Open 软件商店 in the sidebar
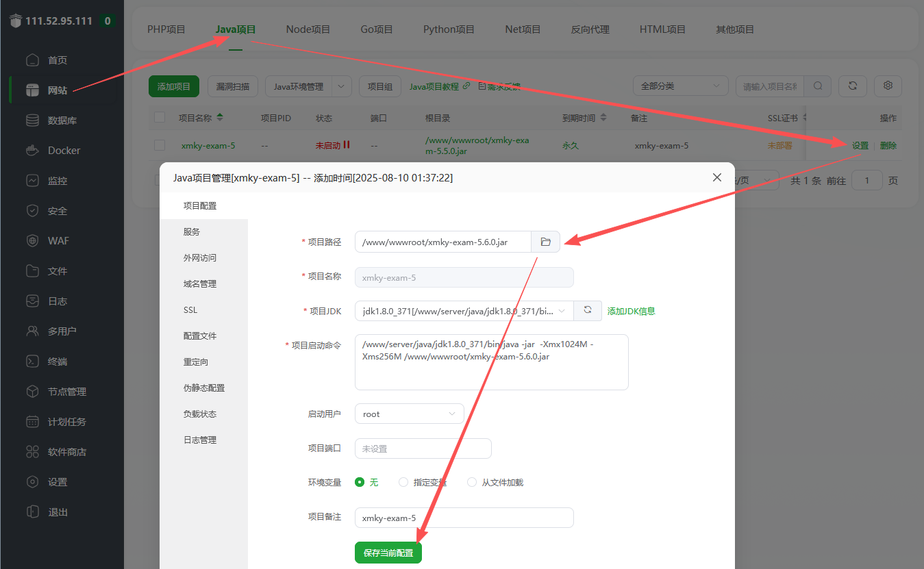 [x=66, y=452]
